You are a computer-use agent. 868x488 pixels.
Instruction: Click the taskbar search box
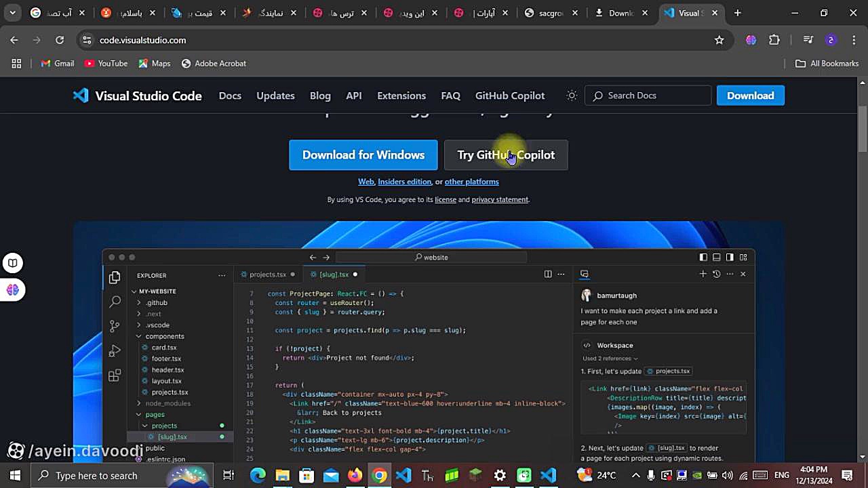(x=122, y=475)
